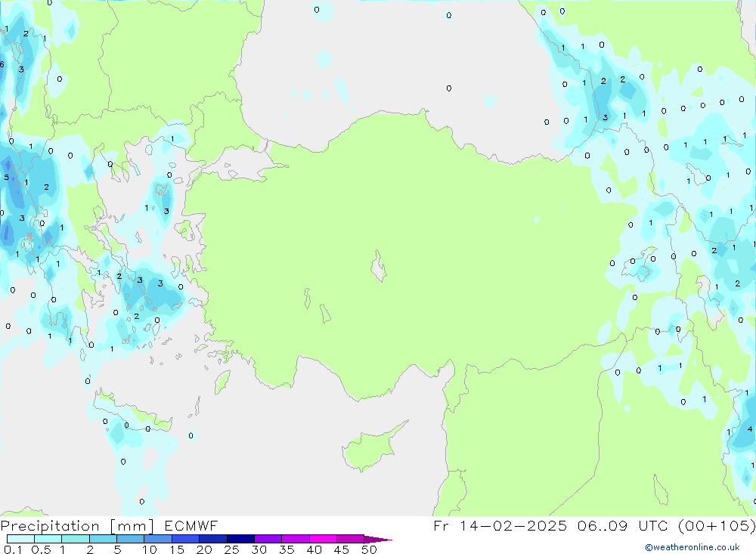
Task: Click the legend label '40'
Action: pos(314,549)
